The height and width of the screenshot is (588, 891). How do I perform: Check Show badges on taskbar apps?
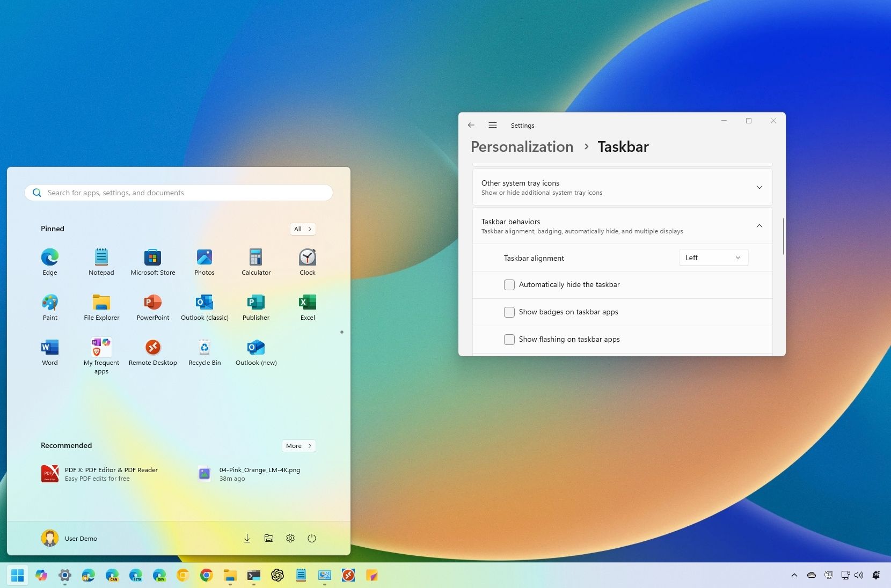[509, 312]
